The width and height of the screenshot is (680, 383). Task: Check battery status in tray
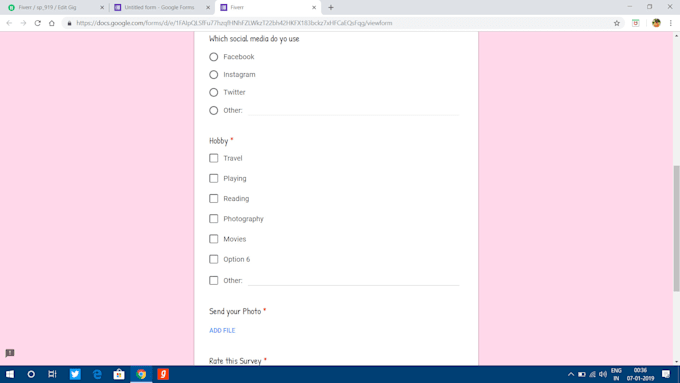click(582, 374)
